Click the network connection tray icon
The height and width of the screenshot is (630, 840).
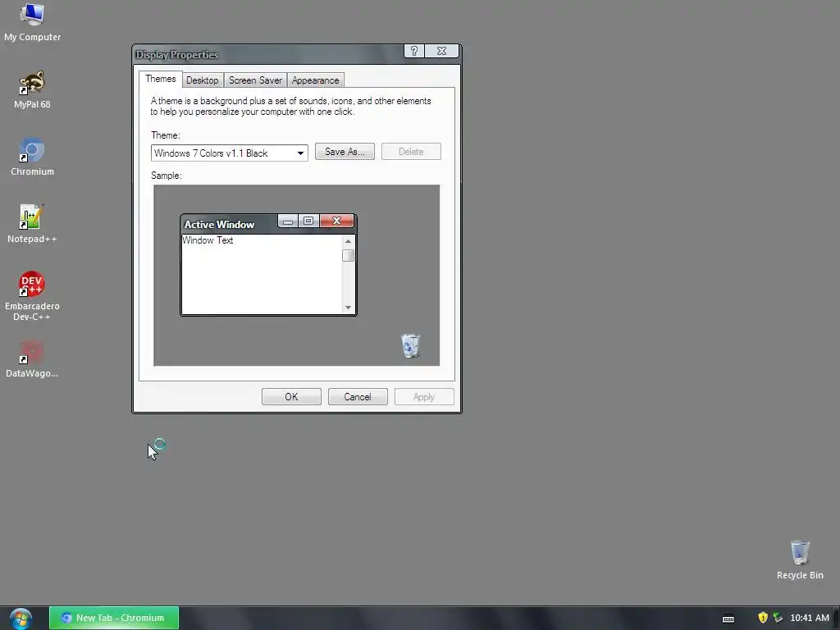pos(778,618)
